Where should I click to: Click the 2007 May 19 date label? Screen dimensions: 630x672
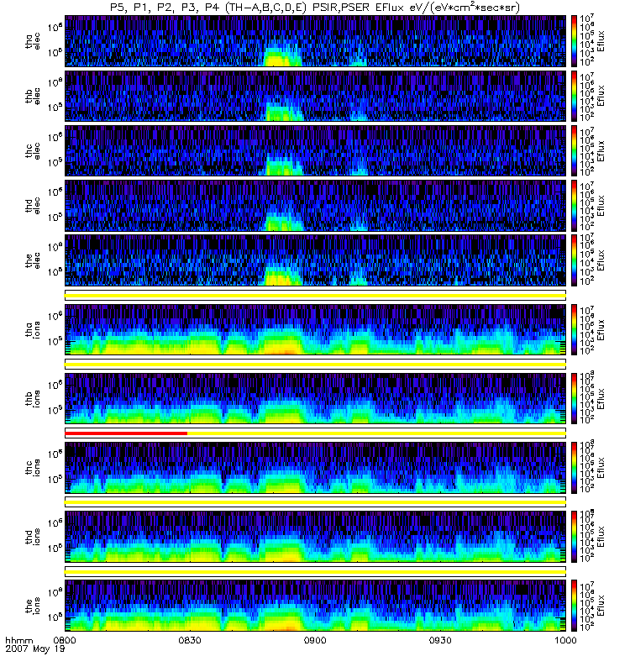coord(34,649)
